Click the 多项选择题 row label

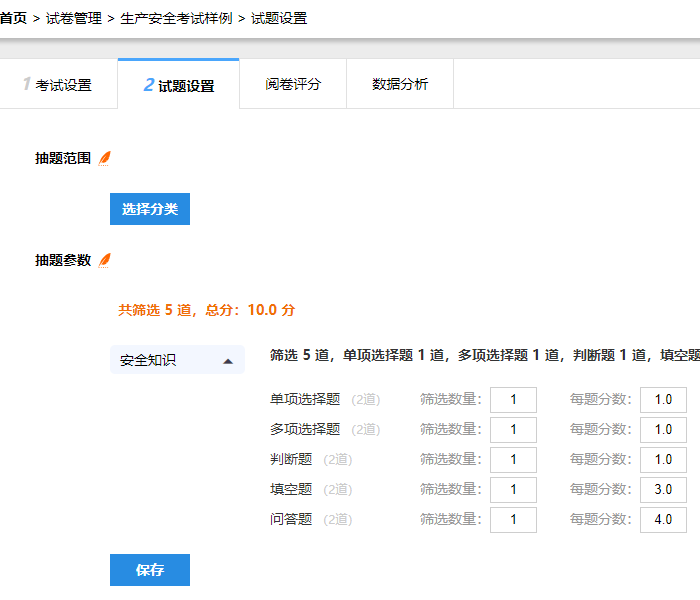coord(305,429)
